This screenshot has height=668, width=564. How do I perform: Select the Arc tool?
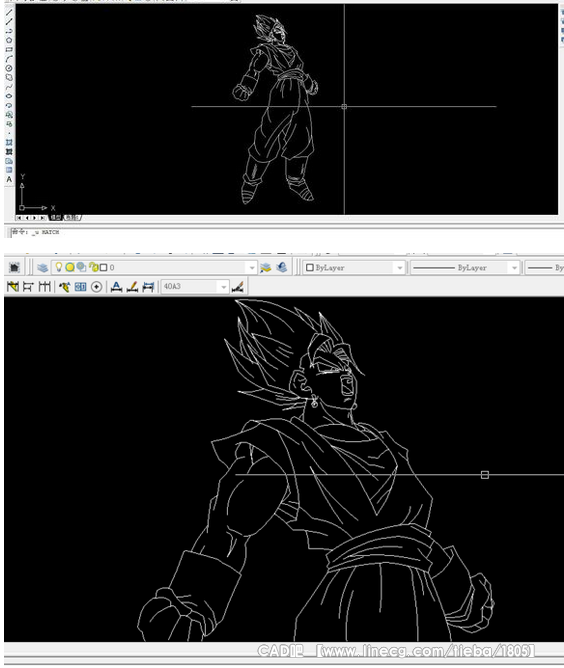click(x=9, y=59)
